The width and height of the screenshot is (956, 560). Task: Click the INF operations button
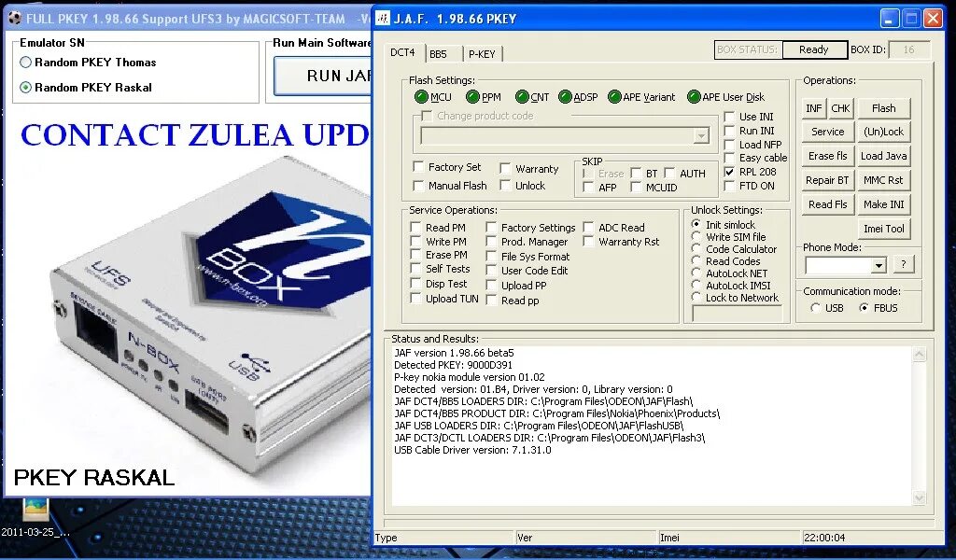point(813,108)
